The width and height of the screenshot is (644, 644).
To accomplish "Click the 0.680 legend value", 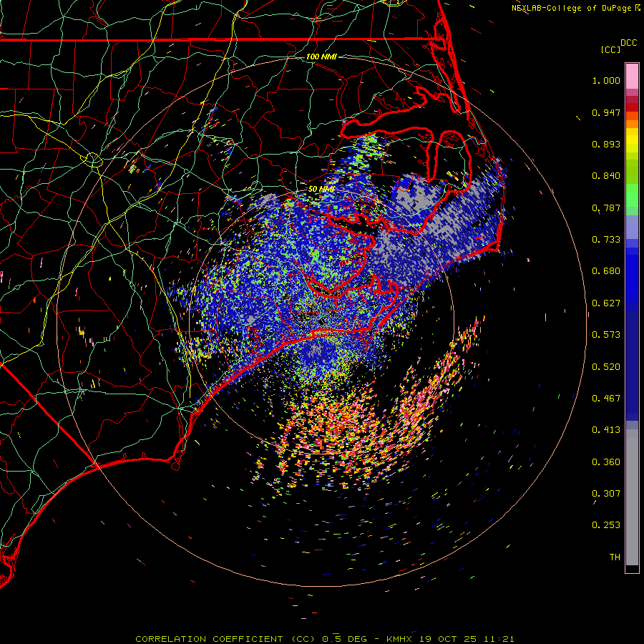I will tap(606, 271).
